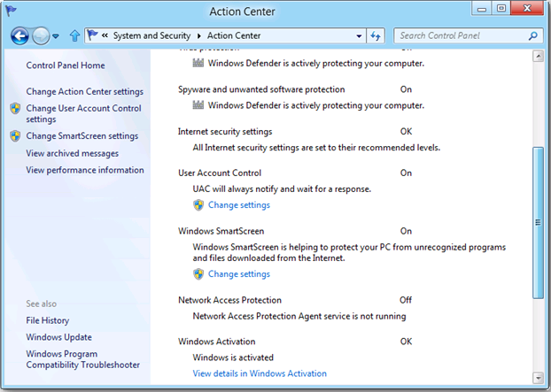551x392 pixels.
Task: Expand the address bar history dropdown
Action: pyautogui.click(x=359, y=35)
